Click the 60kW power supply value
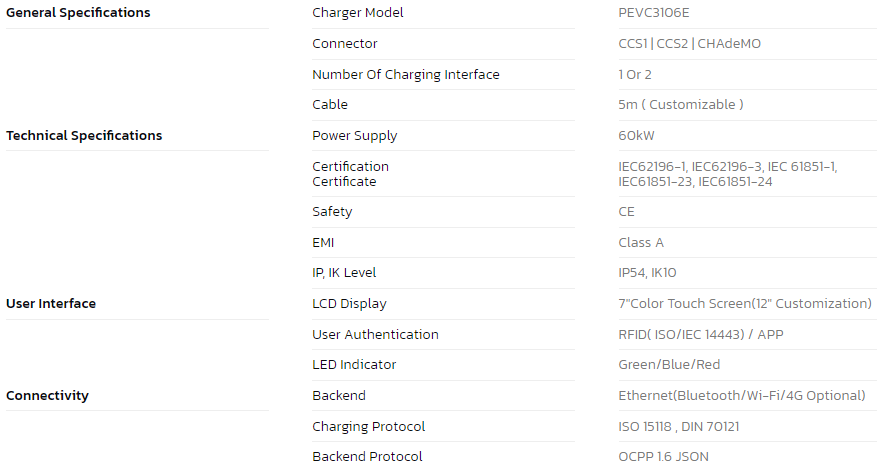Viewport: 877px width, 472px height. point(636,135)
